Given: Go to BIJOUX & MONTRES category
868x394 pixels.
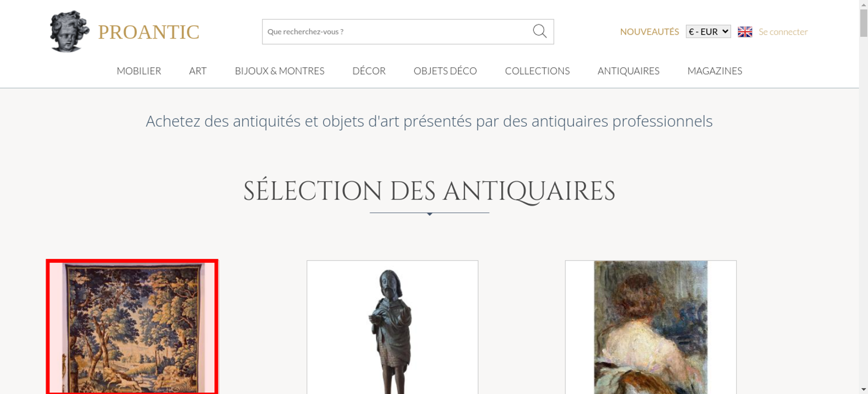Looking at the screenshot, I should pos(279,71).
